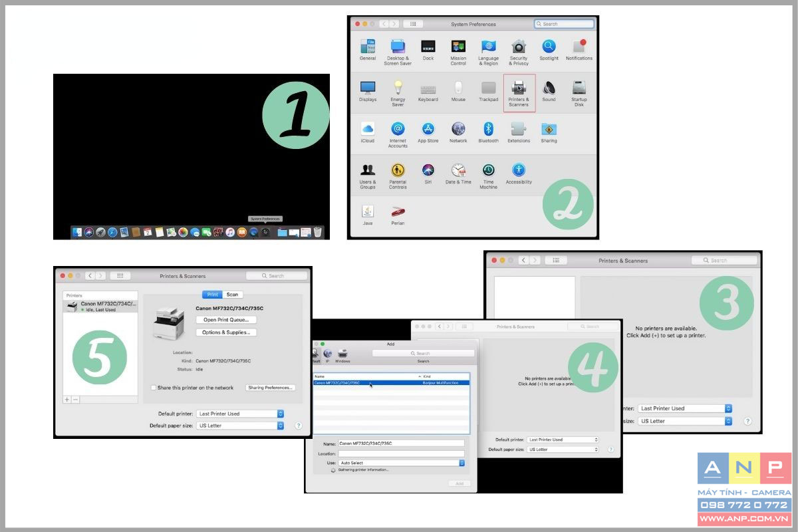Image resolution: width=798 pixels, height=532 pixels.
Task: Open the Extensions preferences pane
Action: (x=519, y=132)
